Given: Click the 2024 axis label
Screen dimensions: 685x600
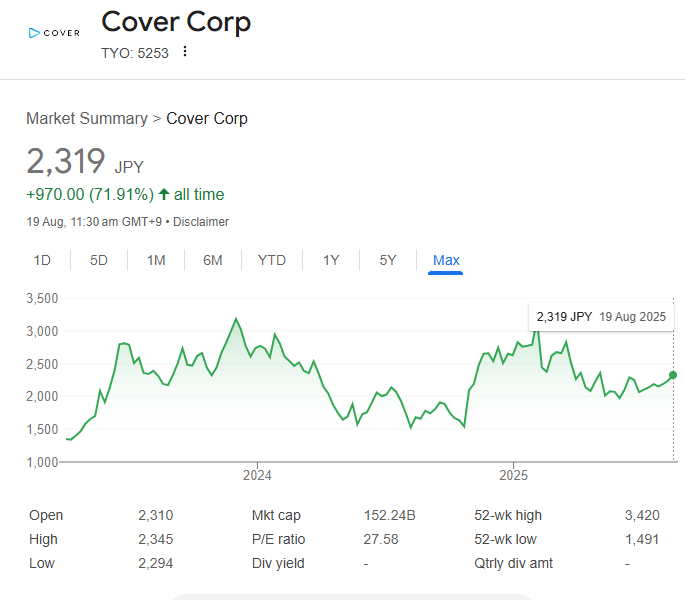Looking at the screenshot, I should pos(257,475).
